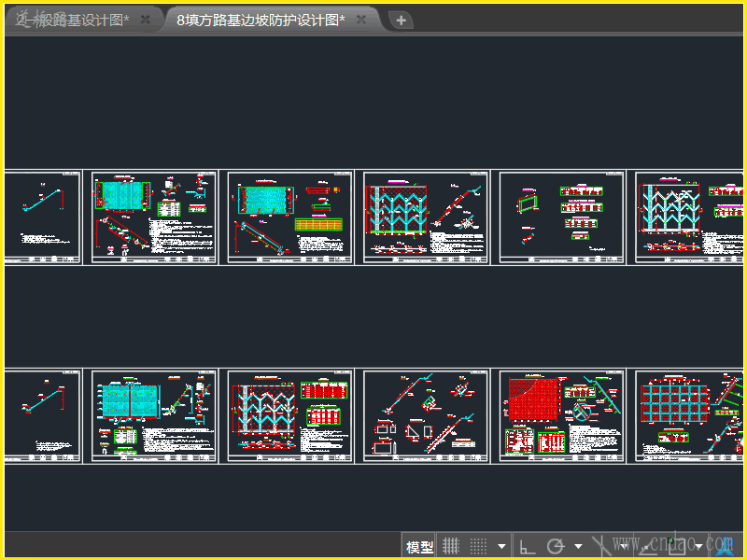This screenshot has width=747, height=560.
Task: Close the 一般路基设计图 tab
Action: [x=146, y=20]
